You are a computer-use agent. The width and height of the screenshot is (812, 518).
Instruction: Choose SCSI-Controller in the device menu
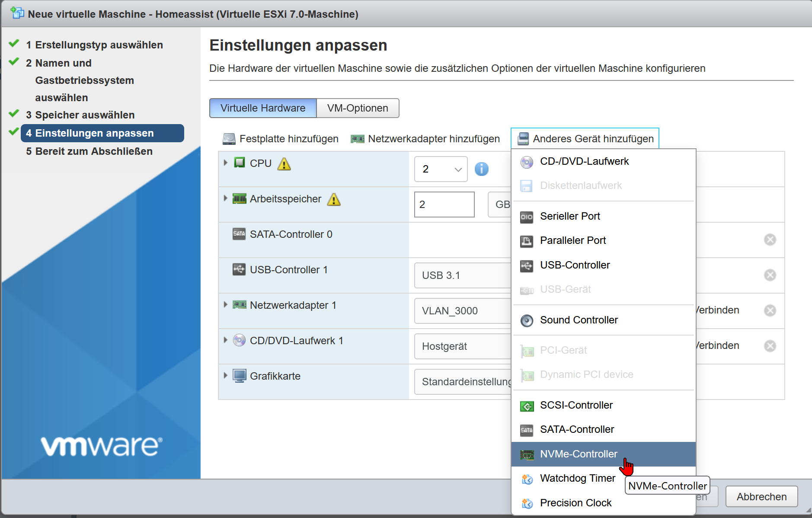(x=576, y=405)
